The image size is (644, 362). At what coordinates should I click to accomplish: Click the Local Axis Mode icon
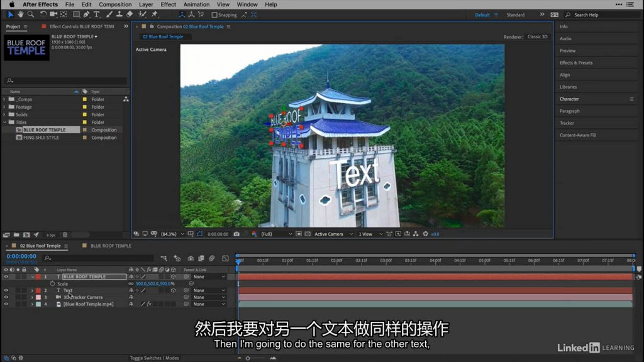point(182,14)
